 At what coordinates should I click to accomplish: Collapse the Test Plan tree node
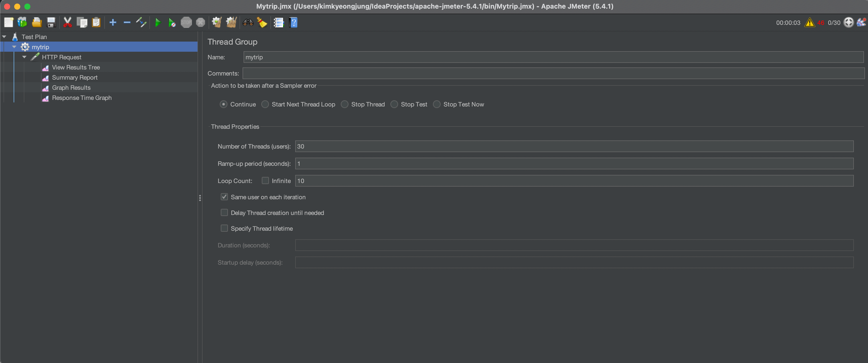coord(4,37)
